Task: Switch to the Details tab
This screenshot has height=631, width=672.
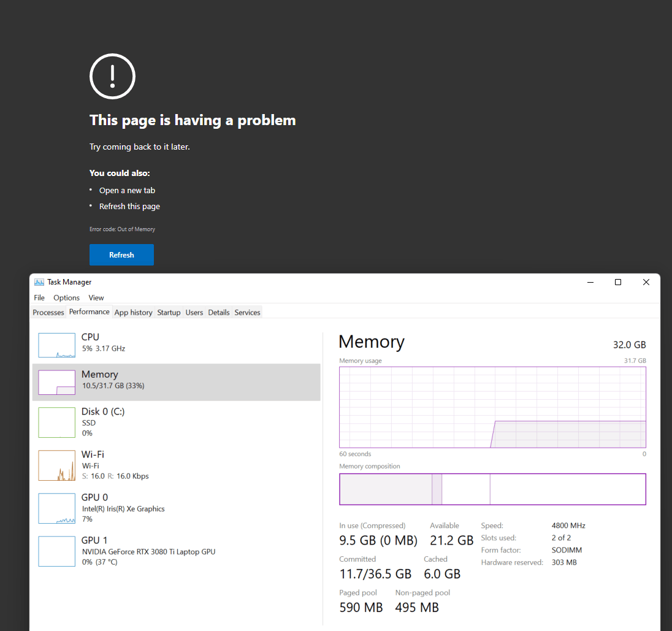Action: pyautogui.click(x=219, y=313)
